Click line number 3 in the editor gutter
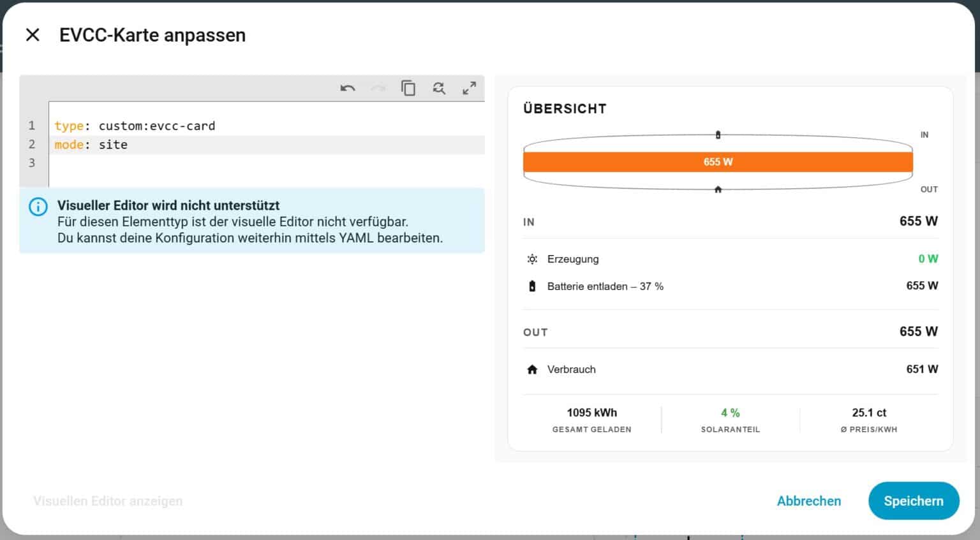The width and height of the screenshot is (980, 540). pyautogui.click(x=32, y=163)
